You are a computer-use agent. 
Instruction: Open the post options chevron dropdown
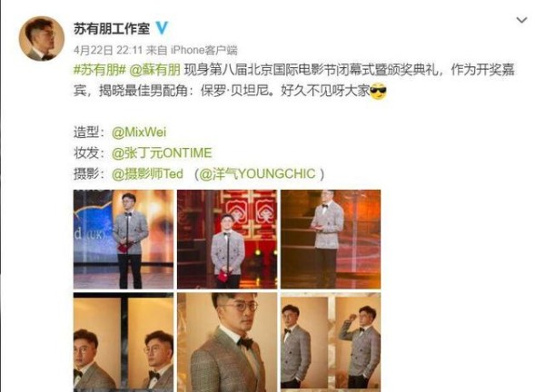(521, 20)
